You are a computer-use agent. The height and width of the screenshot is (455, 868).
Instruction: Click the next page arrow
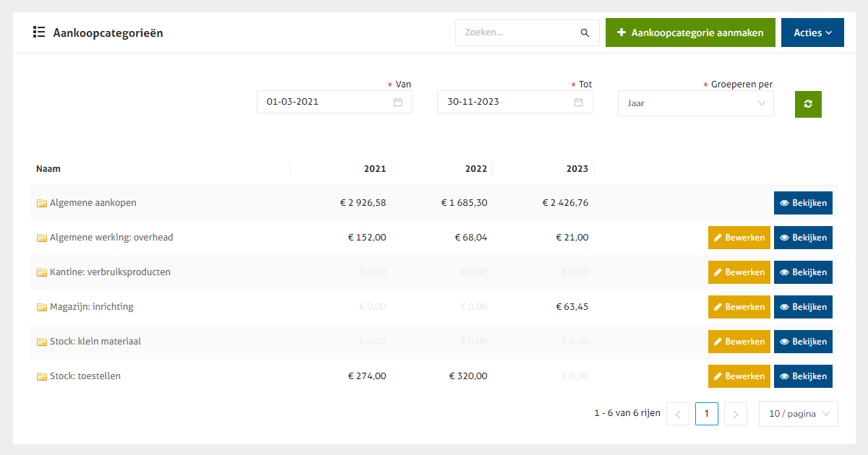point(735,414)
